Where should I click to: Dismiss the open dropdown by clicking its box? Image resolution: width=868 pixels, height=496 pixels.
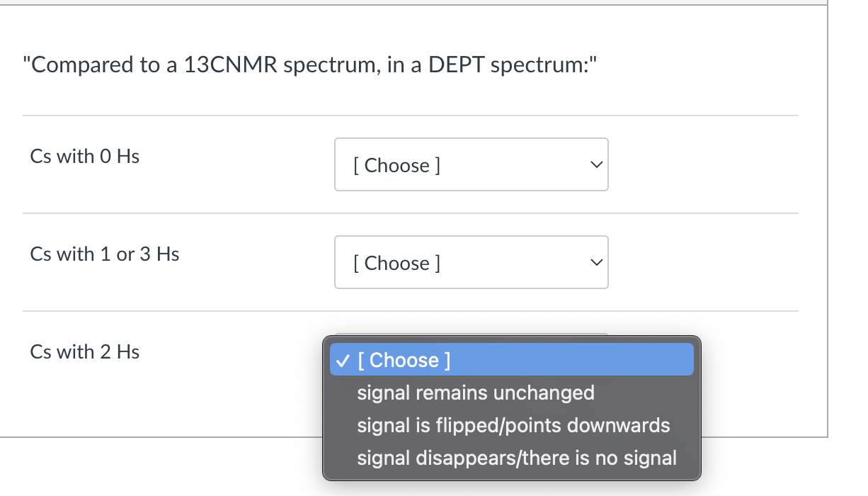511,360
